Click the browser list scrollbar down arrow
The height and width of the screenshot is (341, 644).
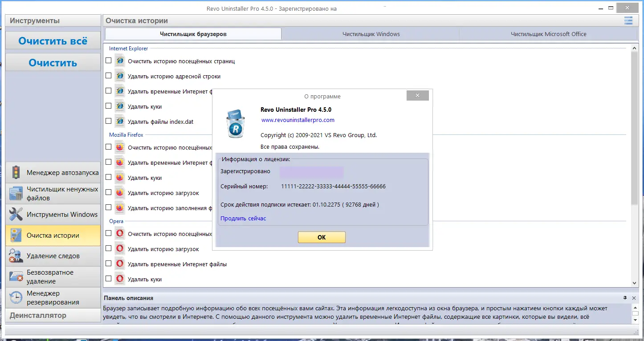coord(635,283)
